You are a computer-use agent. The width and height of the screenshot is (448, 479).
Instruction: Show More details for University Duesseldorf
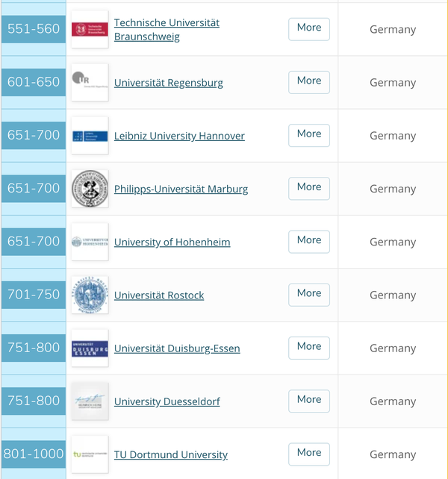[308, 400]
